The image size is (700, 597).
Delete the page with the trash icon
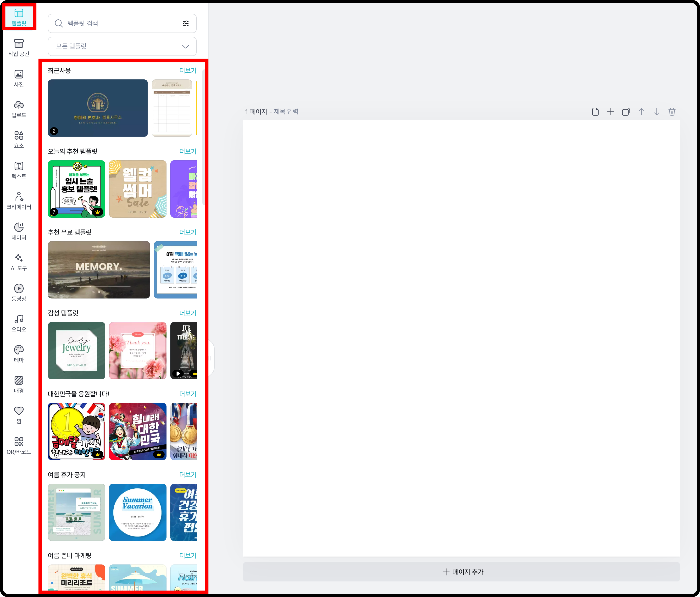(672, 112)
